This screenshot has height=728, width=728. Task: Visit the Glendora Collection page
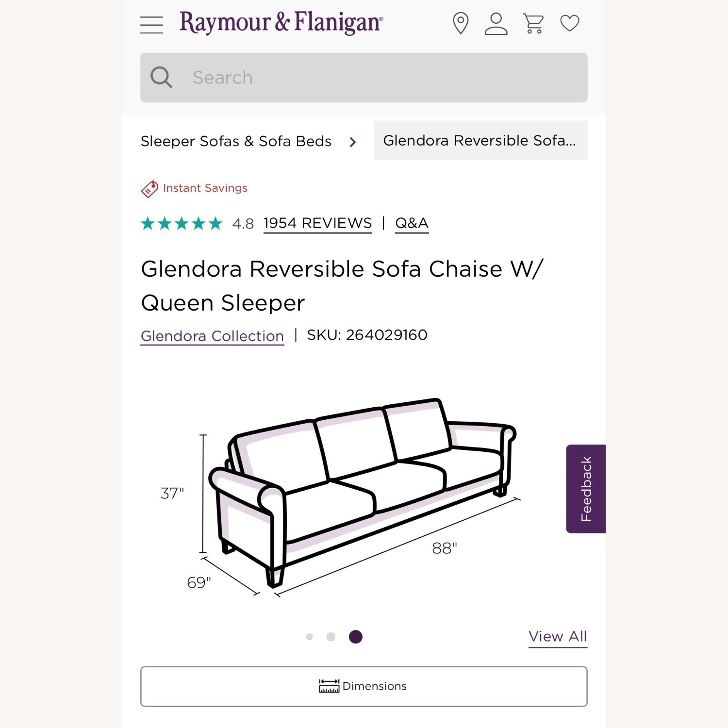pyautogui.click(x=213, y=335)
